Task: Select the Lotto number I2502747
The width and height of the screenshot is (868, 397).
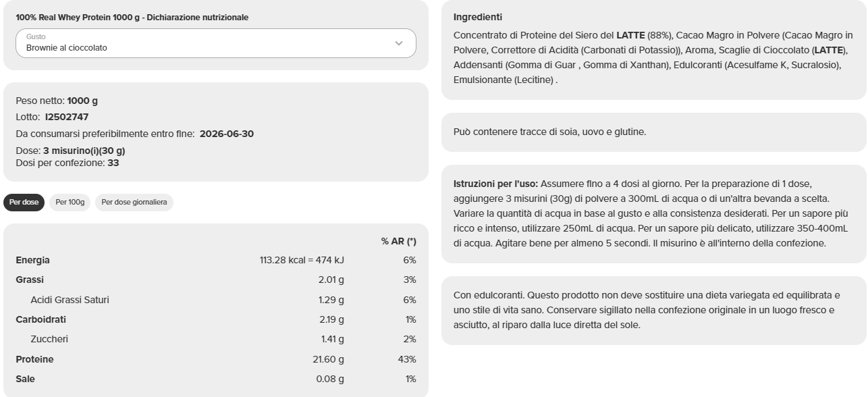Action: (x=67, y=116)
